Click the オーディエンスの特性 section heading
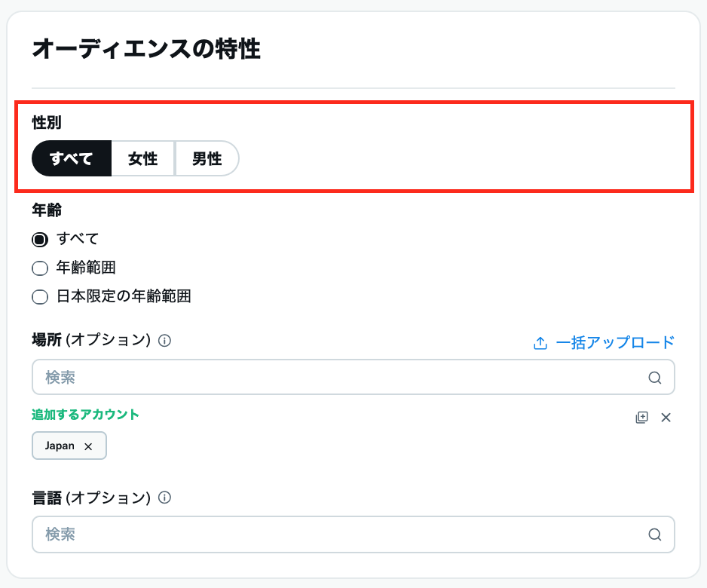This screenshot has height=588, width=707. pyautogui.click(x=146, y=51)
